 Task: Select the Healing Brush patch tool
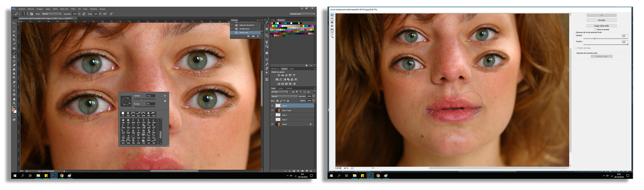[x=14, y=49]
